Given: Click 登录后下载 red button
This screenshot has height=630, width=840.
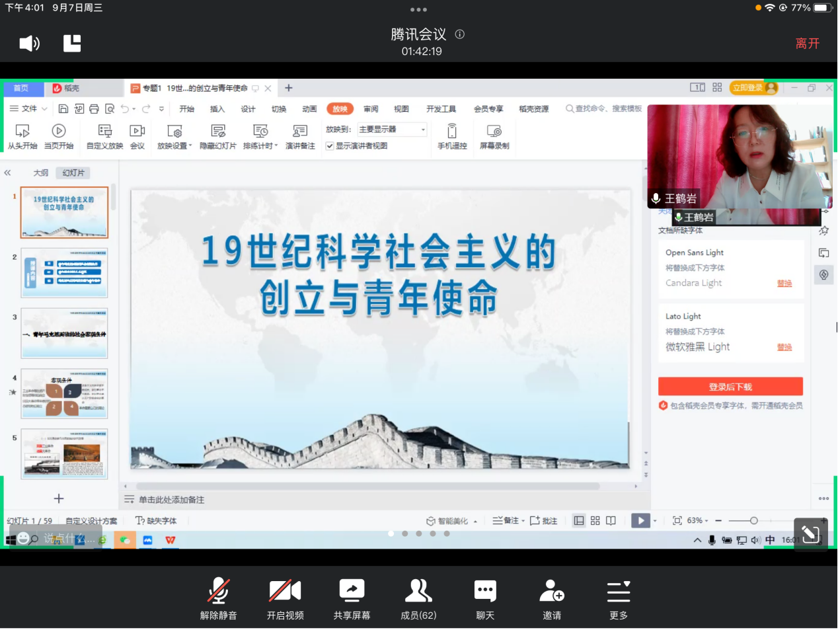Looking at the screenshot, I should [730, 387].
